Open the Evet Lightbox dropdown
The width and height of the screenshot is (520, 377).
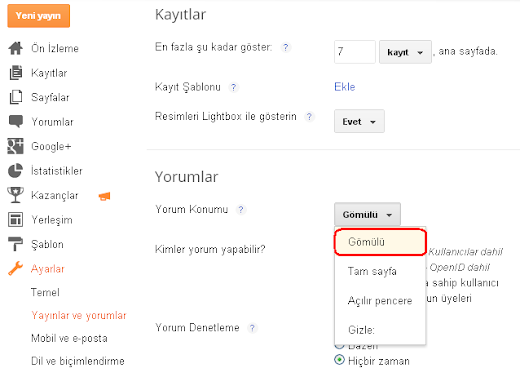point(359,121)
